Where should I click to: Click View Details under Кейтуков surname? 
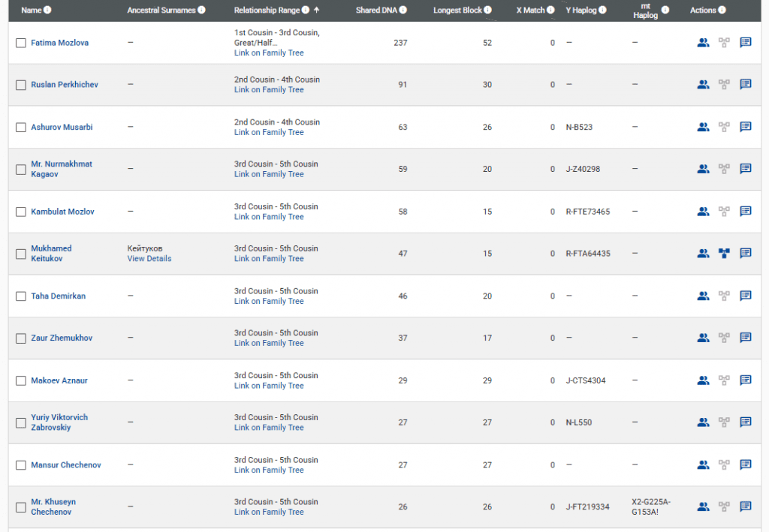click(x=149, y=259)
